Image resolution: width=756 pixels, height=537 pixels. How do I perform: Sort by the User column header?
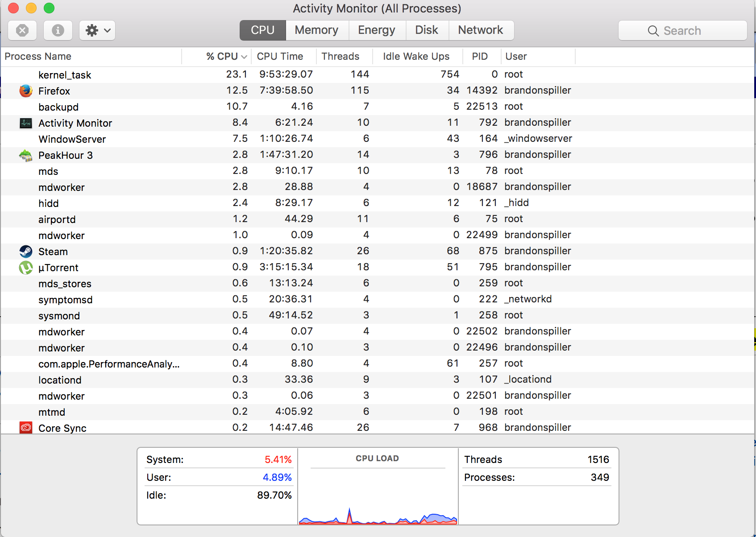pyautogui.click(x=538, y=57)
